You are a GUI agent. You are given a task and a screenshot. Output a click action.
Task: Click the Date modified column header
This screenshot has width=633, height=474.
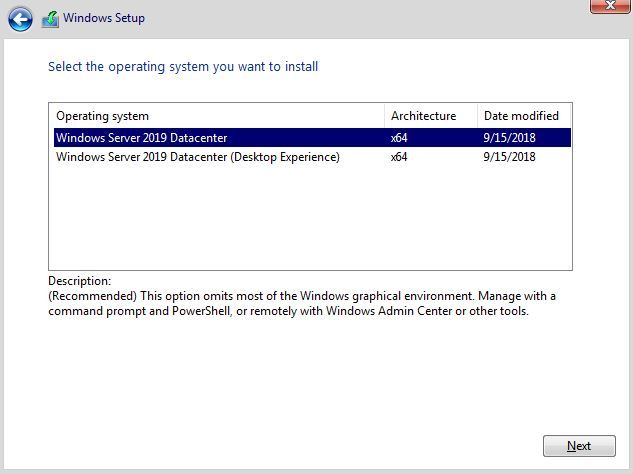524,116
